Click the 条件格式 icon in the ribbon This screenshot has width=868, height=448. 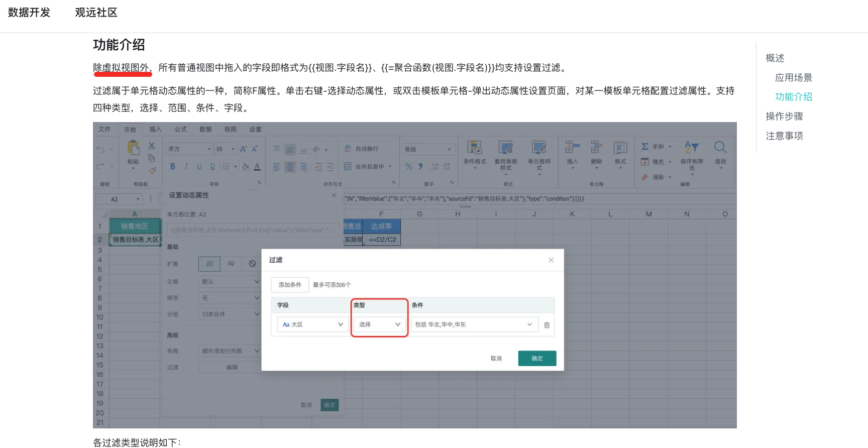coord(474,148)
